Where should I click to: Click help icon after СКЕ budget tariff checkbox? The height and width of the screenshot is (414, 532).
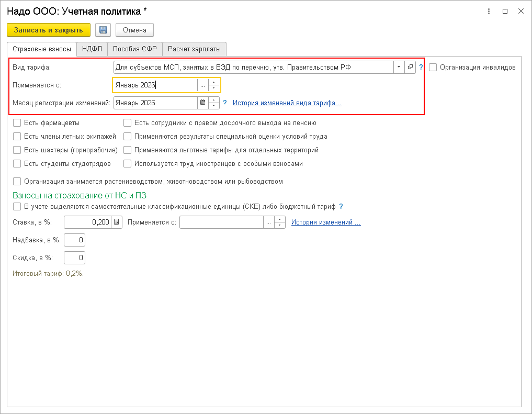pyautogui.click(x=341, y=207)
